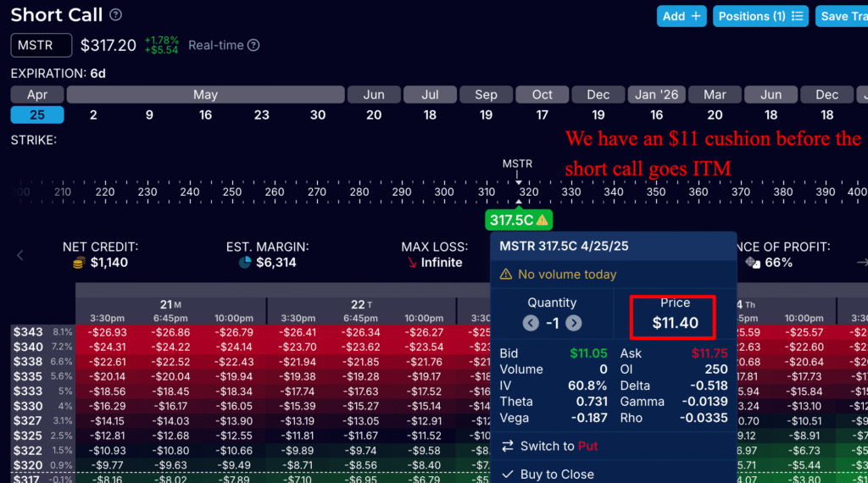Select the selected Apr 25 expiration date
This screenshot has height=483, width=868.
pos(37,115)
